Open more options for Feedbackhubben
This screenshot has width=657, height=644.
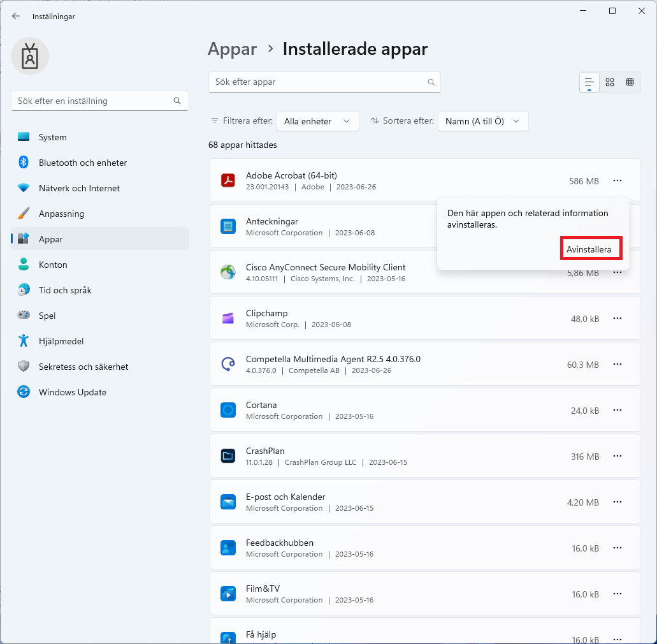pos(617,548)
